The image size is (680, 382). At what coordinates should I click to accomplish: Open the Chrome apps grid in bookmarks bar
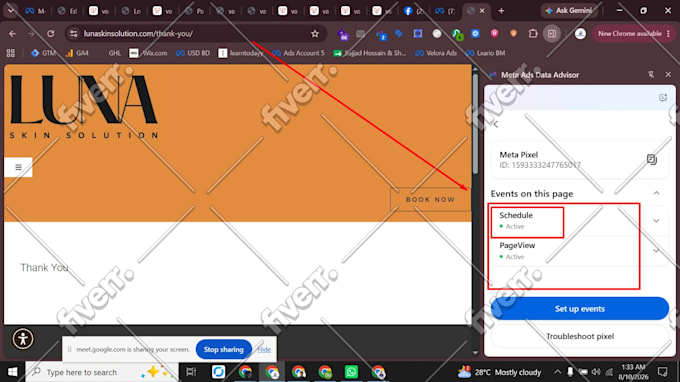pyautogui.click(x=10, y=53)
